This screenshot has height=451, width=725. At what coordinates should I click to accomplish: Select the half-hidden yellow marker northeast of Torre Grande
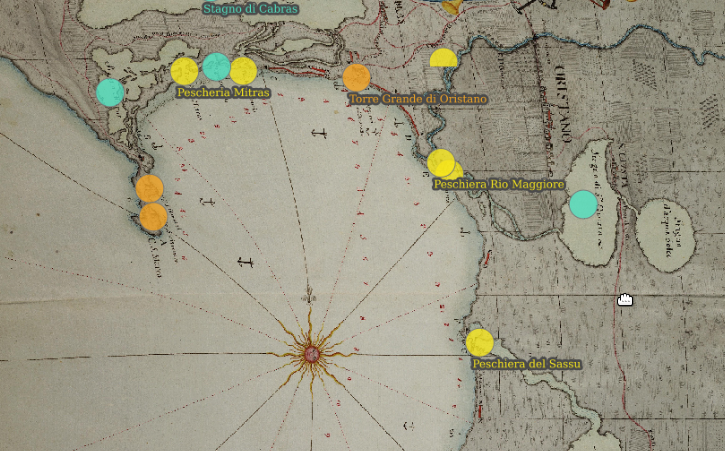[443, 58]
